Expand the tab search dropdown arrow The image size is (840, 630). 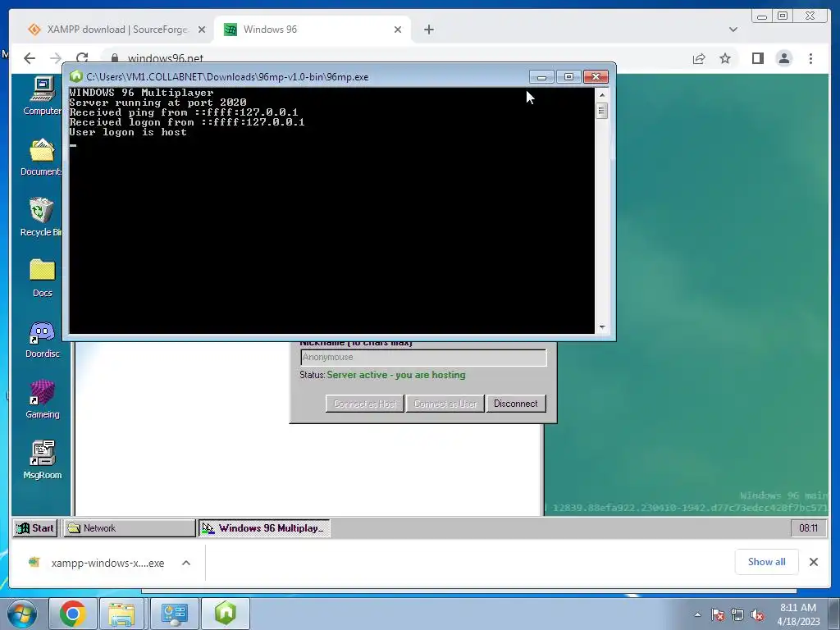(x=733, y=30)
